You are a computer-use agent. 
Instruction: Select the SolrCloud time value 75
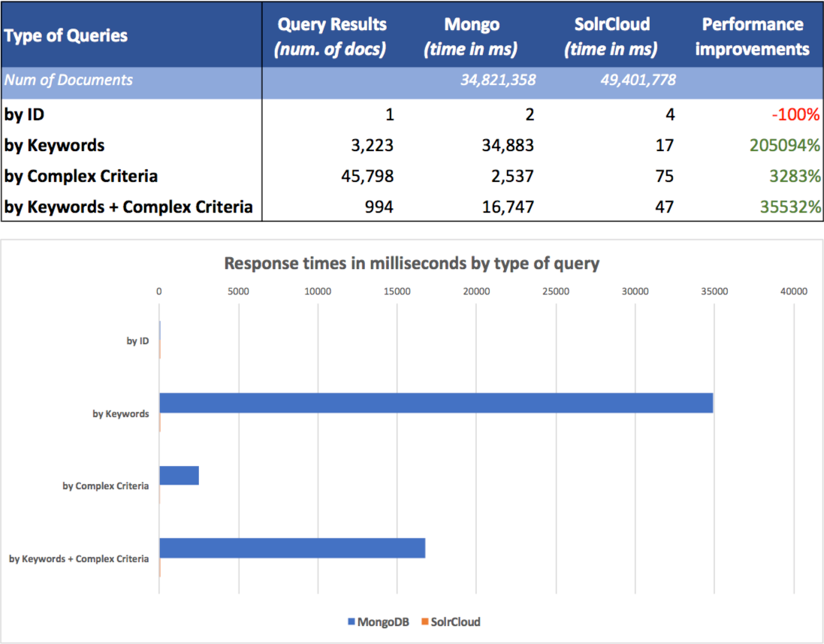tap(664, 176)
